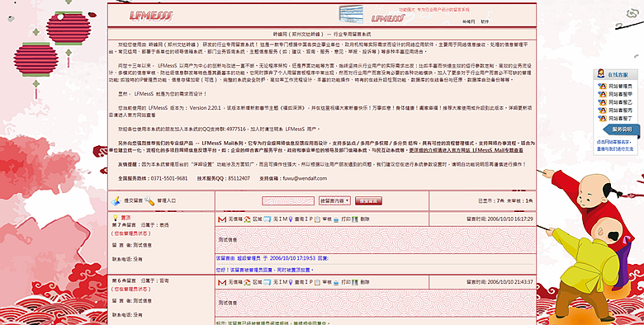Click 区域 label in message 6 toolbar

click(257, 282)
